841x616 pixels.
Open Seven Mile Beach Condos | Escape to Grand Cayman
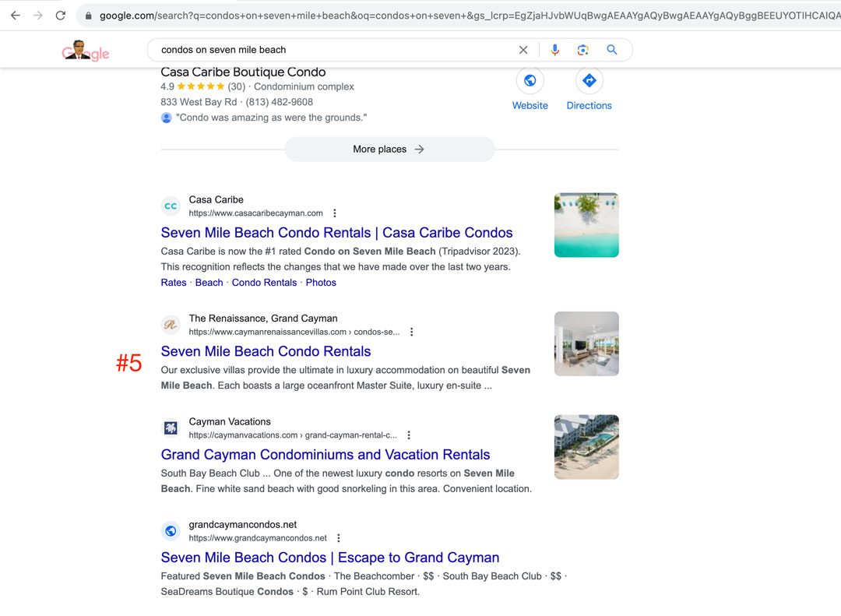coord(330,558)
